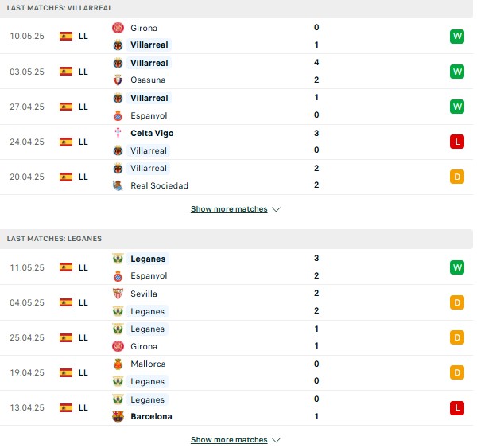Screen dimensions: 477x448
Task: Expand Show more matches under Villarreal
Action: (x=229, y=209)
